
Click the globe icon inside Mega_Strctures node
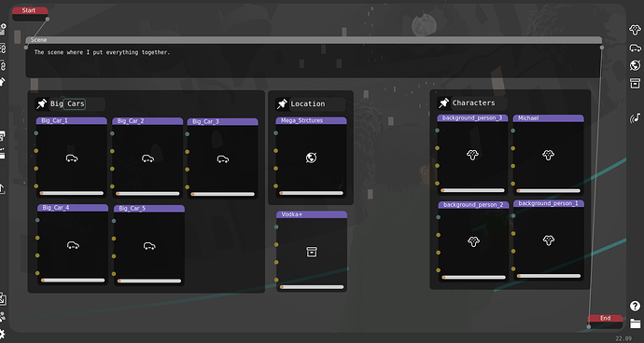pos(312,158)
